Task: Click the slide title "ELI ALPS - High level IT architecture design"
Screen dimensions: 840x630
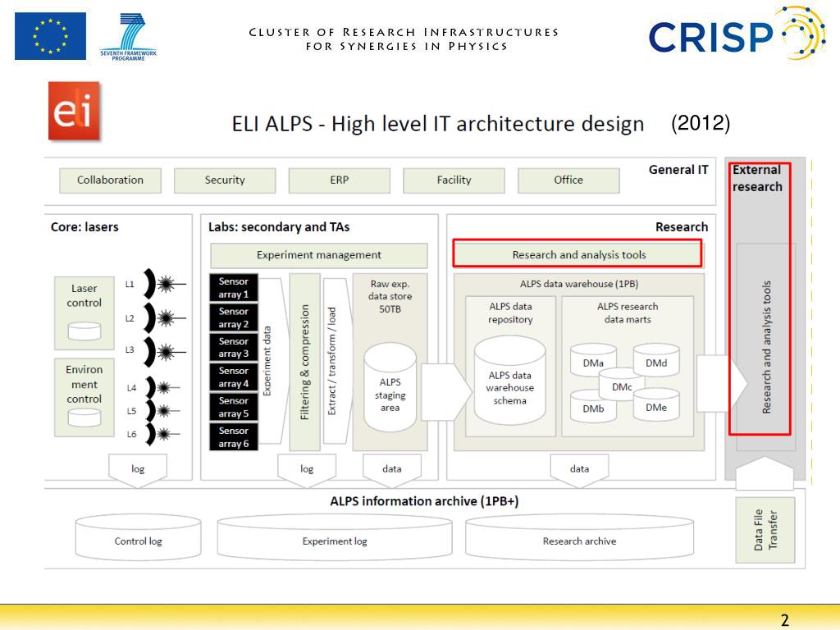Action: click(x=438, y=124)
